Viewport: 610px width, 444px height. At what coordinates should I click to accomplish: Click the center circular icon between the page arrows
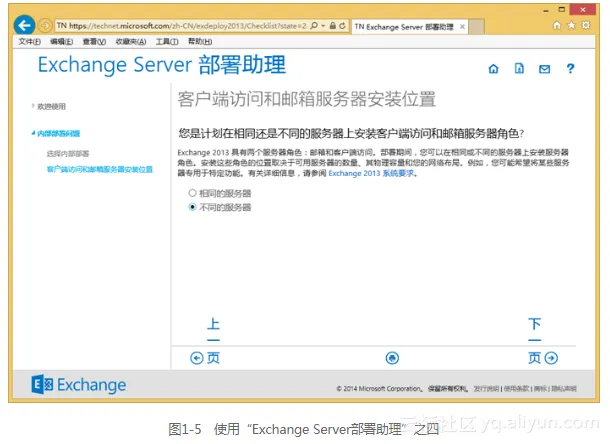pyautogui.click(x=392, y=358)
